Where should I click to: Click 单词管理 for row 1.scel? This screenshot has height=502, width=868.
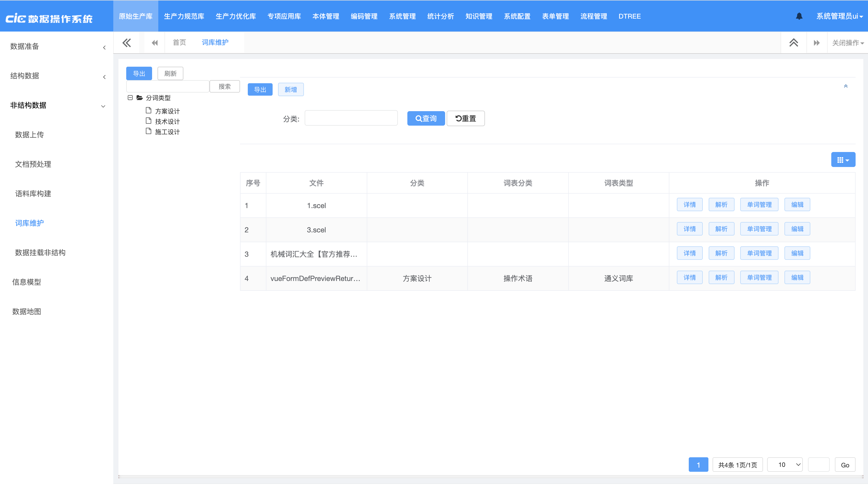click(759, 204)
